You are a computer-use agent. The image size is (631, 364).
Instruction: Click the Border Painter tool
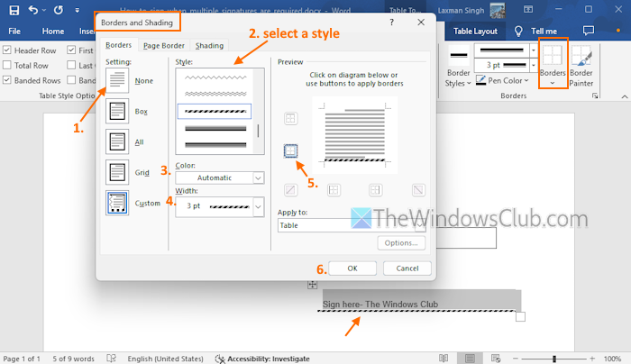point(581,67)
